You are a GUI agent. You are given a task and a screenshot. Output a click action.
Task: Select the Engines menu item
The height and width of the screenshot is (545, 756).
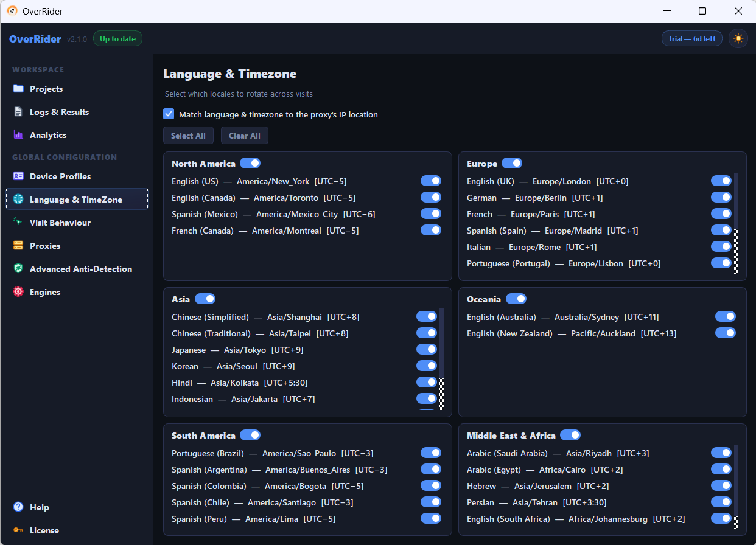[77, 292]
